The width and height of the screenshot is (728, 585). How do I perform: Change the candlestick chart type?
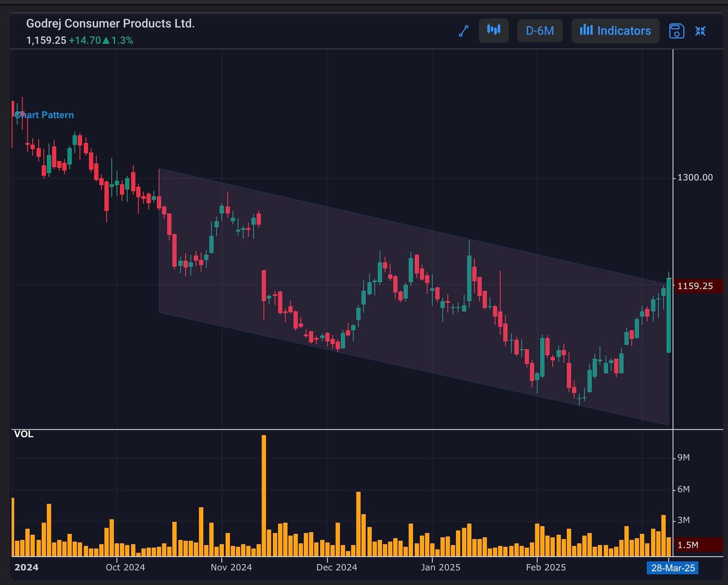[x=494, y=30]
